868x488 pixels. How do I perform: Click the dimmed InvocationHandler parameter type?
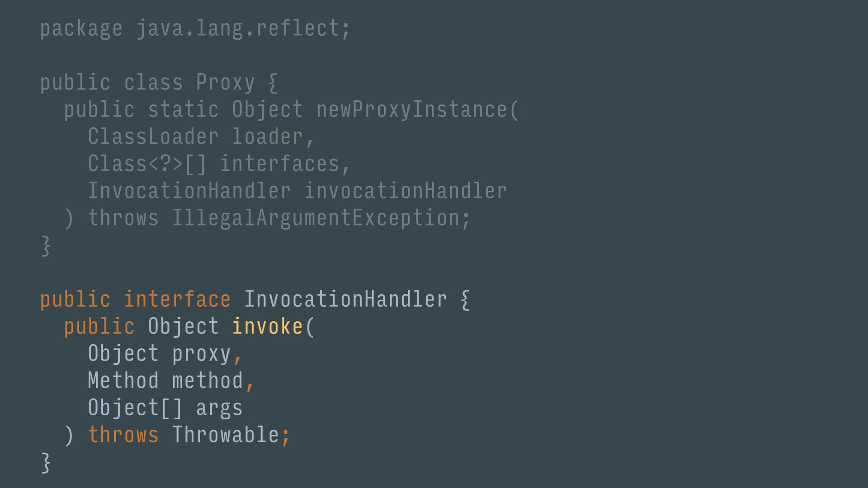(x=189, y=191)
